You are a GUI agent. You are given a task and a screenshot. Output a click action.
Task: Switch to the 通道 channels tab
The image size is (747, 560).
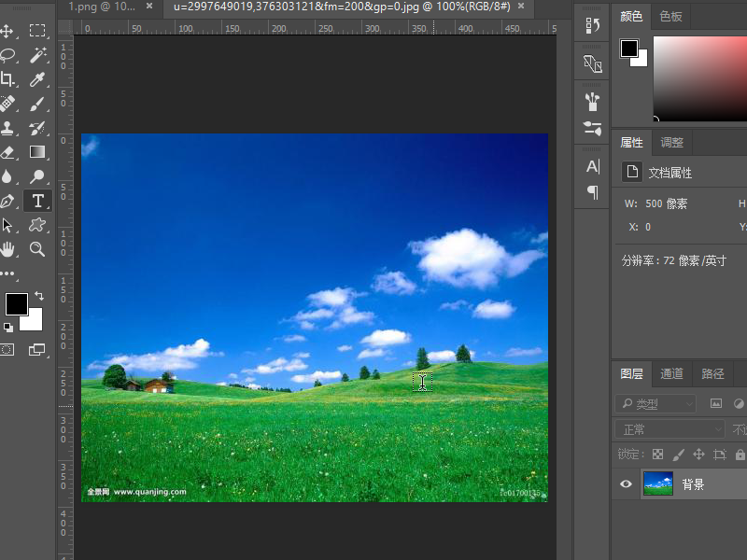671,373
